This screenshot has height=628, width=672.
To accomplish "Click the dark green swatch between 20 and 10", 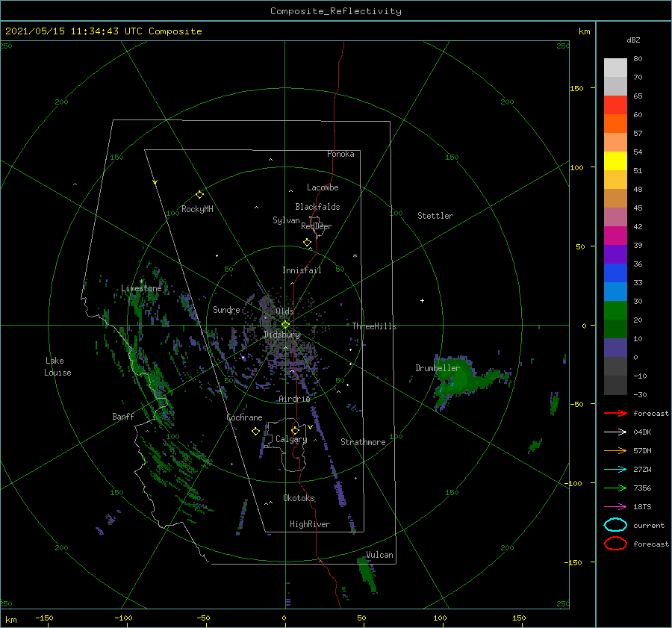I will pyautogui.click(x=615, y=329).
